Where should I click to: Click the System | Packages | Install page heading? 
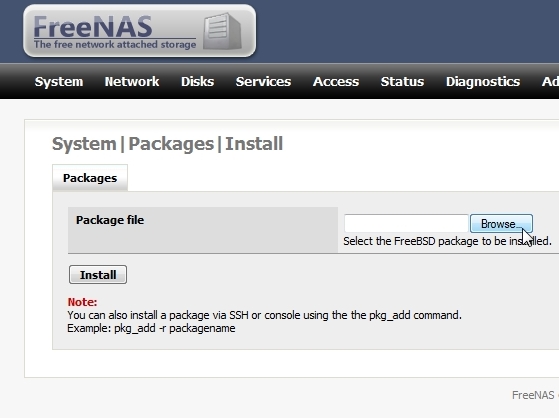point(167,144)
